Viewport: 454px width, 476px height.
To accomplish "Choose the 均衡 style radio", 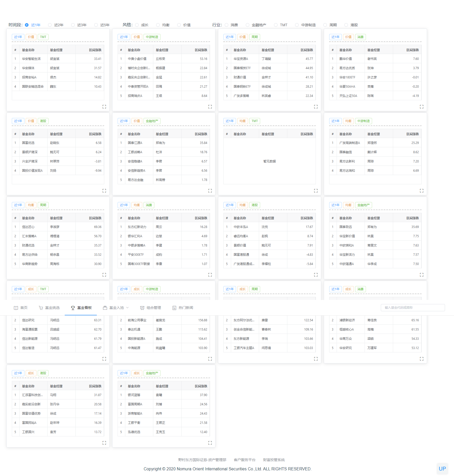I will pyautogui.click(x=158, y=25).
